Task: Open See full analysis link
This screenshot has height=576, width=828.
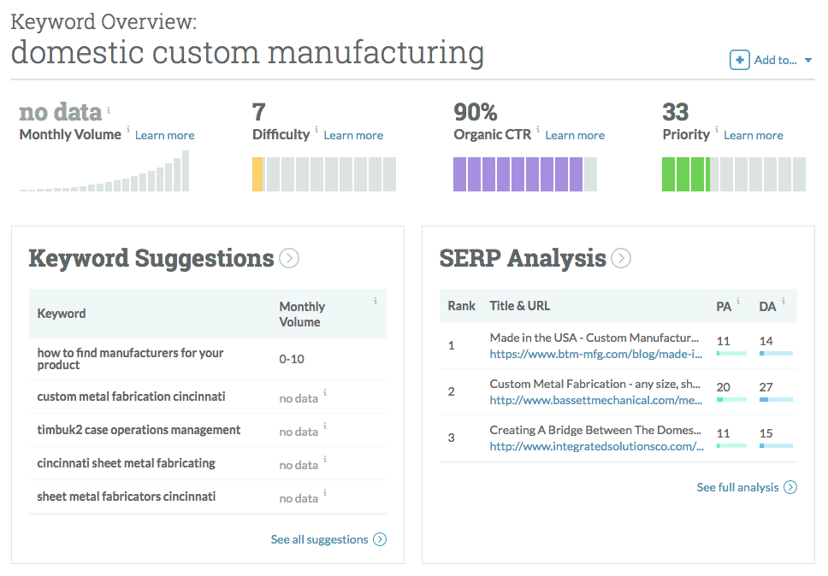Action: [x=738, y=487]
